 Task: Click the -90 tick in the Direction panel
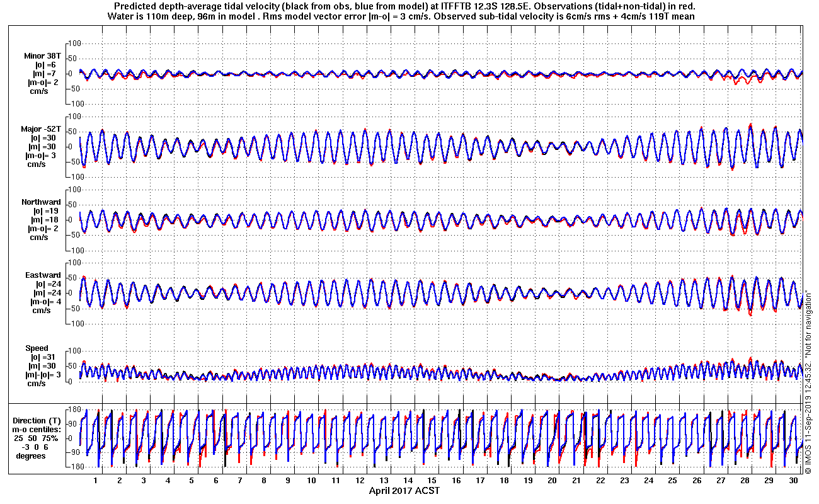[x=72, y=452]
